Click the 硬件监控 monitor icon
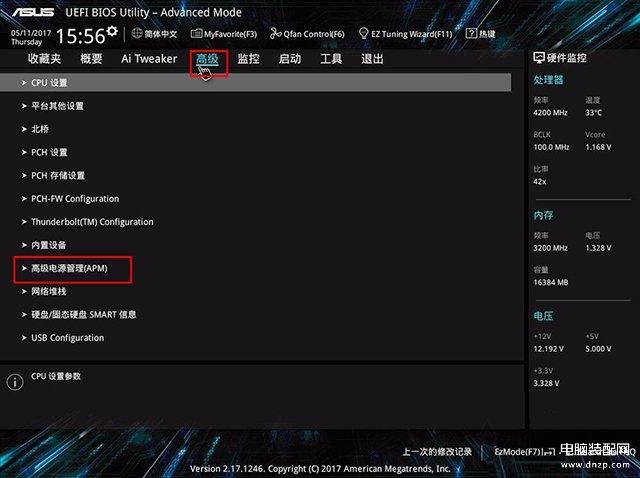Image resolution: width=640 pixels, height=478 pixels. point(539,58)
